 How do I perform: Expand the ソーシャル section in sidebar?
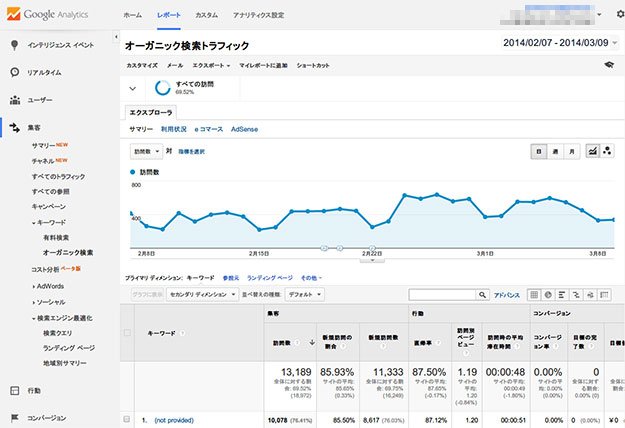pyautogui.click(x=33, y=302)
